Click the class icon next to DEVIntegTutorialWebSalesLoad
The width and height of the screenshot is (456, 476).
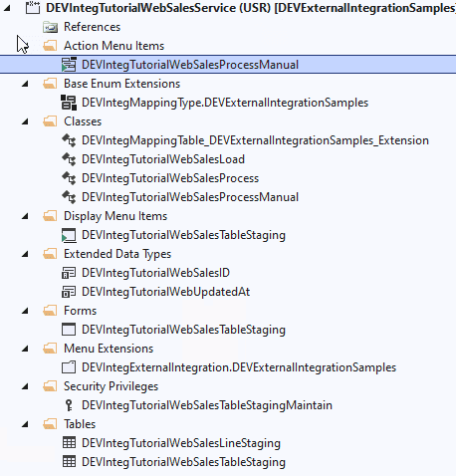69,159
